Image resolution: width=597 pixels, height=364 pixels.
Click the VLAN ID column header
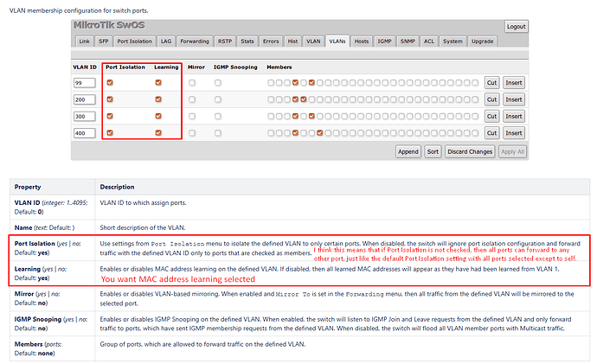coord(85,67)
